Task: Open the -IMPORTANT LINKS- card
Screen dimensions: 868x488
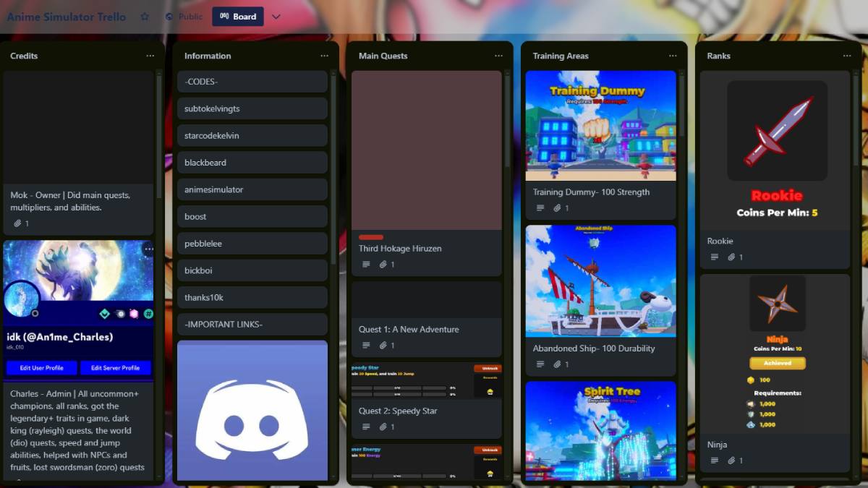Action: point(252,324)
